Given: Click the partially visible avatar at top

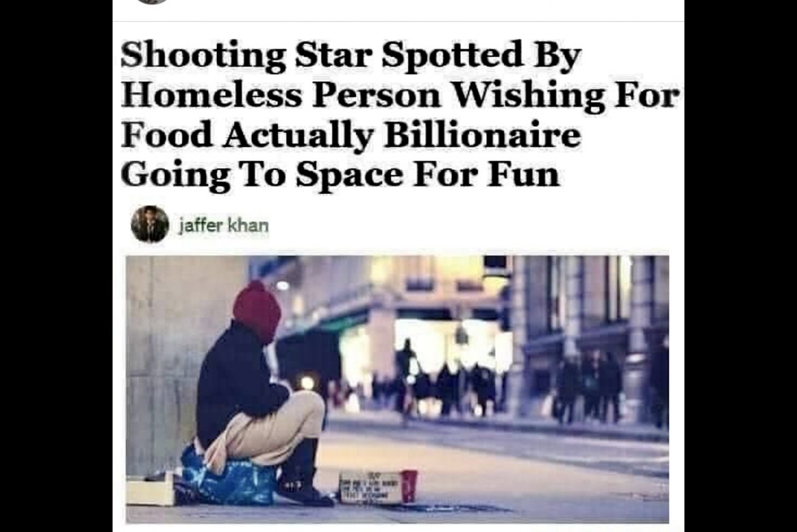Looking at the screenshot, I should (152, 1).
